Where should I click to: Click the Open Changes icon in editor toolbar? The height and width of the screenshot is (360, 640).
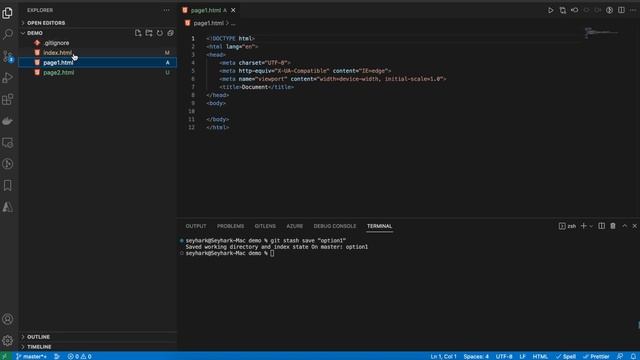click(x=563, y=10)
